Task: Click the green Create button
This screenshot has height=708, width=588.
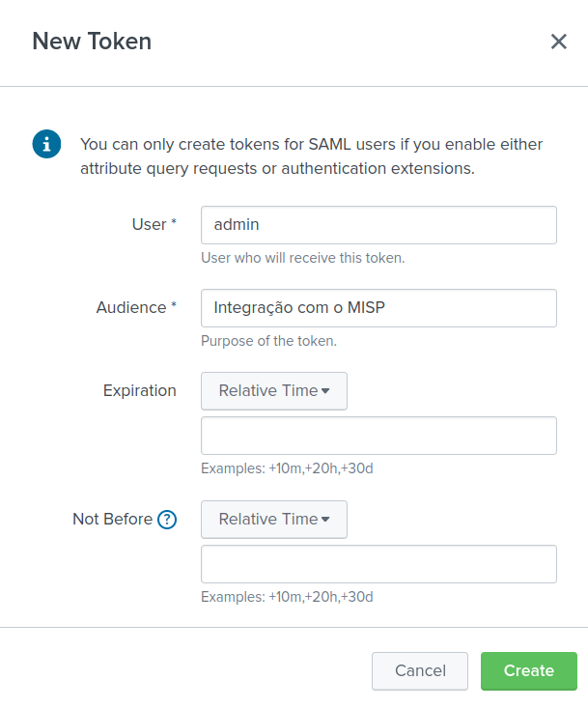Action: click(x=528, y=671)
